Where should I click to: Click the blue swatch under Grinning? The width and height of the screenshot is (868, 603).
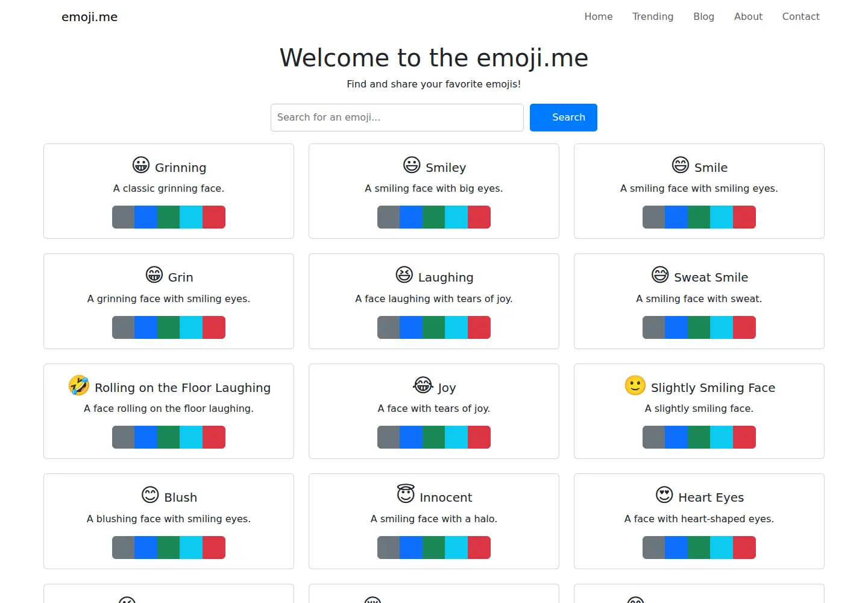[146, 217]
